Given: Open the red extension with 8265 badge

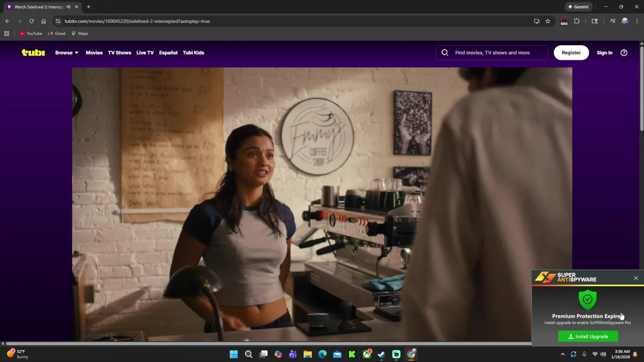Looking at the screenshot, I should coord(564,21).
